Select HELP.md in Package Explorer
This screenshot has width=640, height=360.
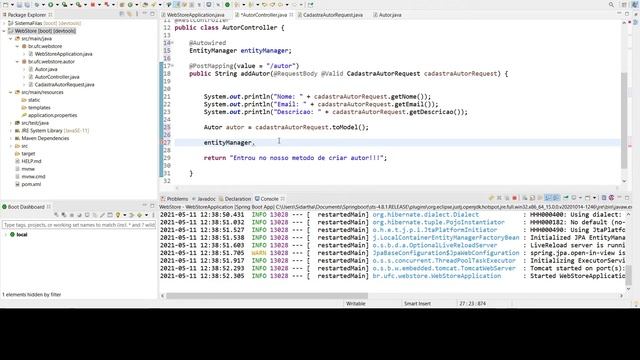[31, 161]
